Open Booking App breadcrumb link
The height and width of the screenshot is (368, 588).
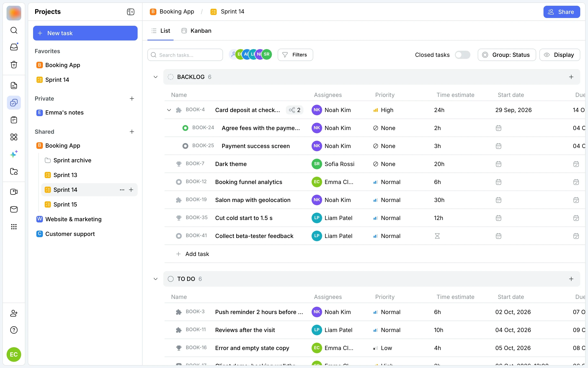tap(172, 11)
